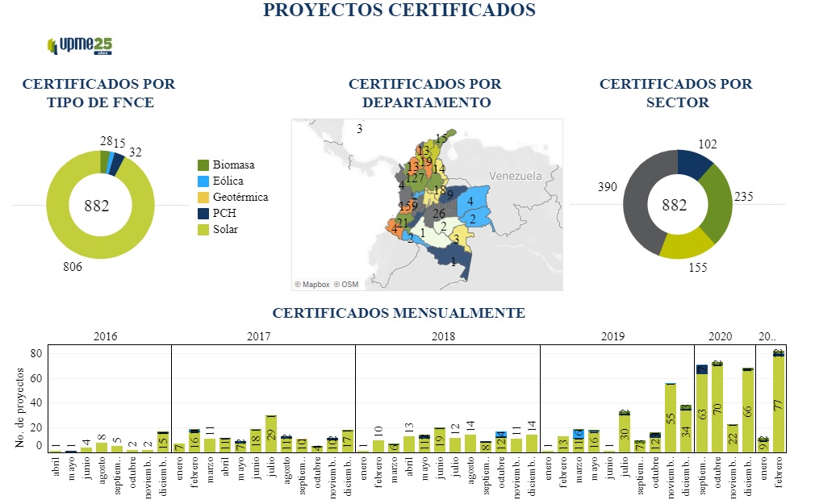Click the UPME 25 años logo

79,45
